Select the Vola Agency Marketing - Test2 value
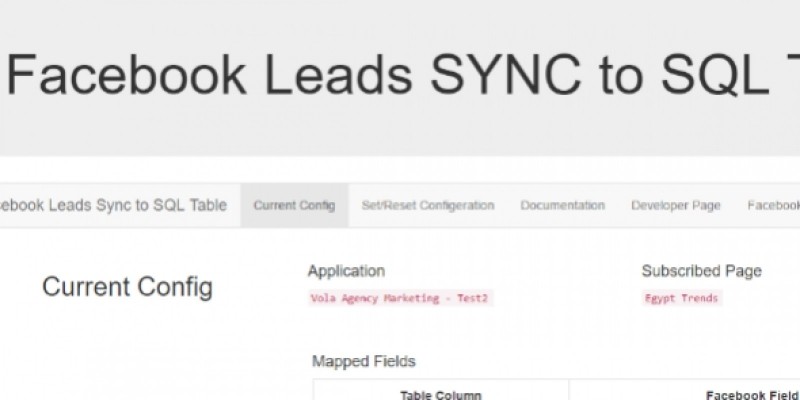Screen dimensions: 800x400 click(x=400, y=298)
